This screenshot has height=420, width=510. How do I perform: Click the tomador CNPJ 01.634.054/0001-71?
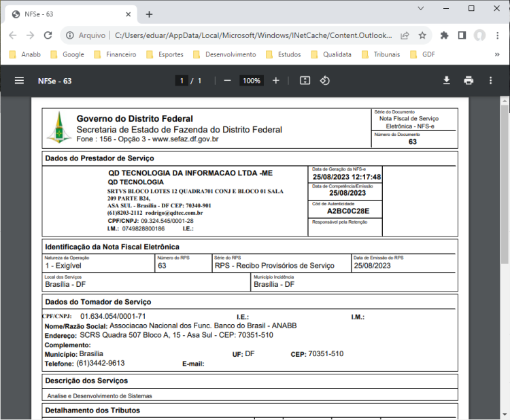click(113, 316)
